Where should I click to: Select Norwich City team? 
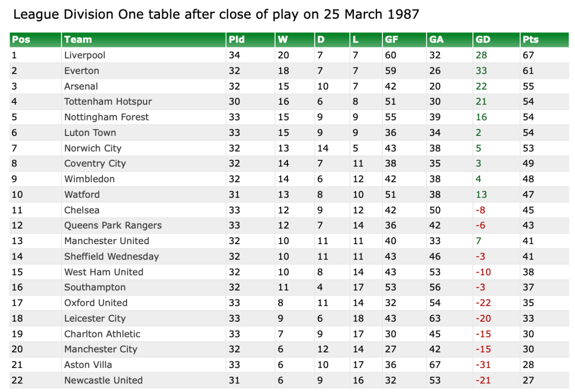click(93, 148)
